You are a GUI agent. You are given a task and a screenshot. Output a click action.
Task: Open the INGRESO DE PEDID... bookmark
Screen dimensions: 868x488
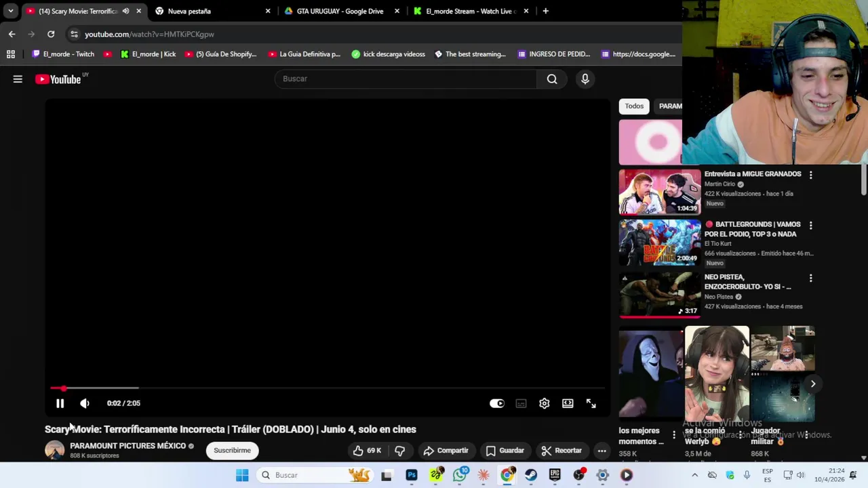point(554,54)
